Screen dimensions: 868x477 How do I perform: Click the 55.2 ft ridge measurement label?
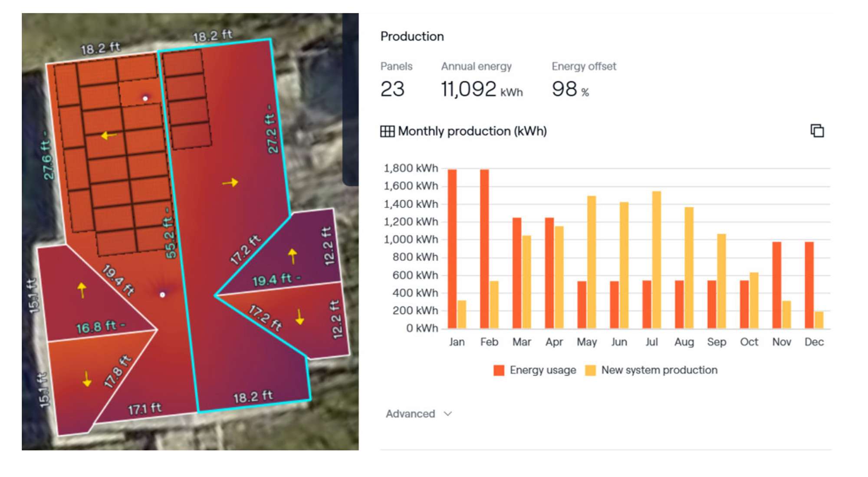[x=170, y=234]
